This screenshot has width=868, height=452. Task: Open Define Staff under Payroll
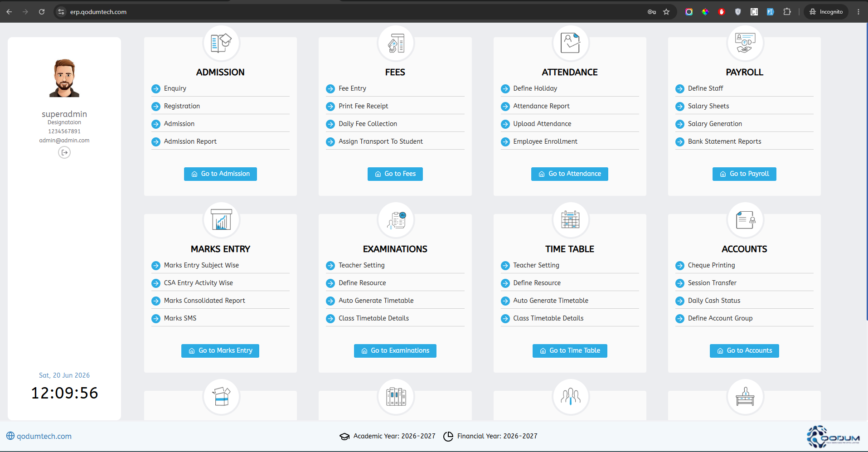(x=705, y=88)
